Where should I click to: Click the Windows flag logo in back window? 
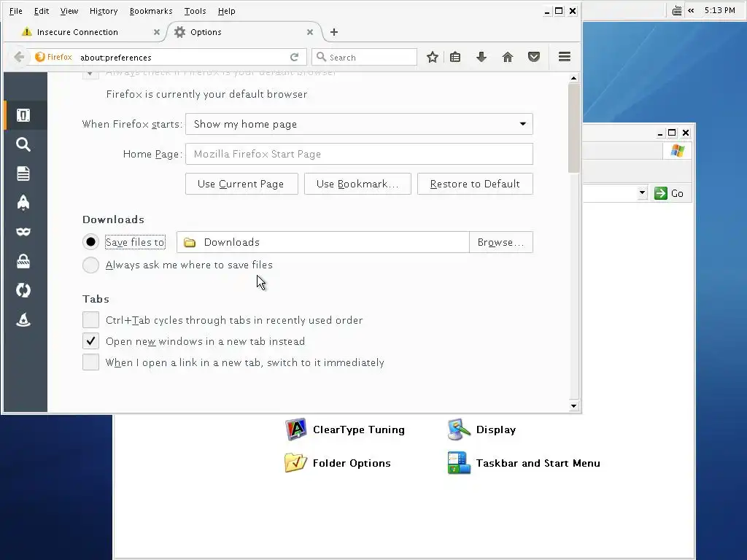(x=678, y=151)
